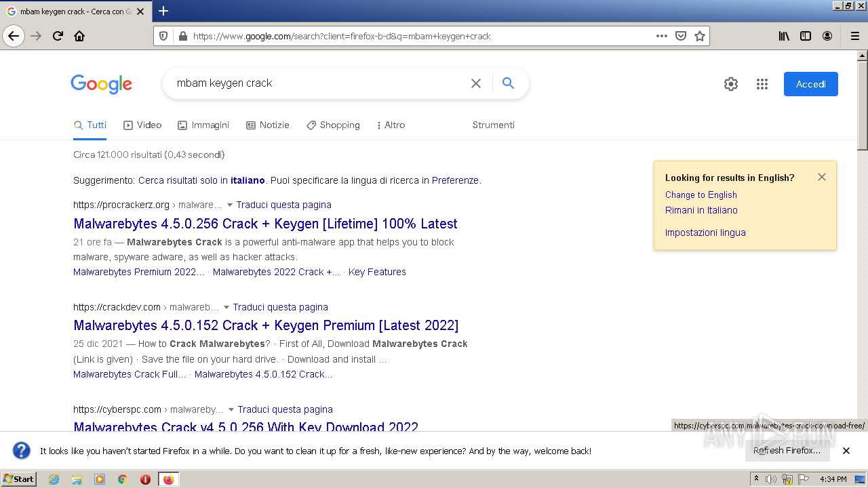Open Malwarebytes 4.5.0.152 Crack result link

(x=266, y=325)
